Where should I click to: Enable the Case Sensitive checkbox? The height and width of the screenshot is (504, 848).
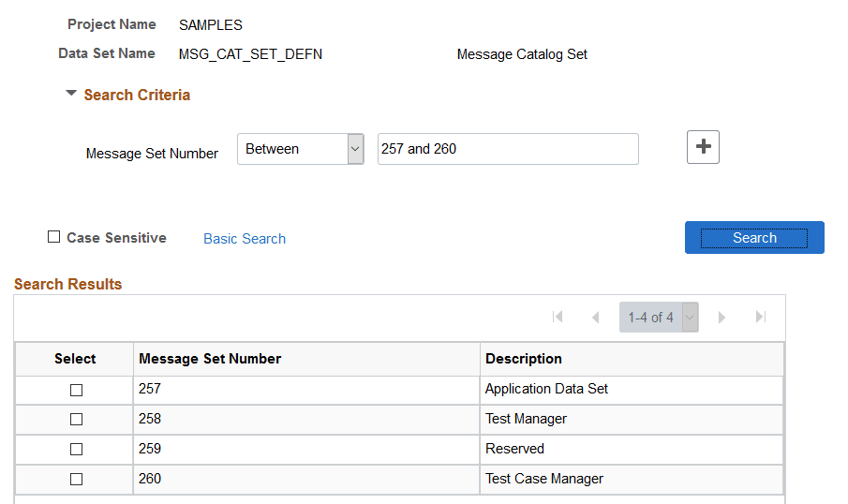[x=54, y=237]
